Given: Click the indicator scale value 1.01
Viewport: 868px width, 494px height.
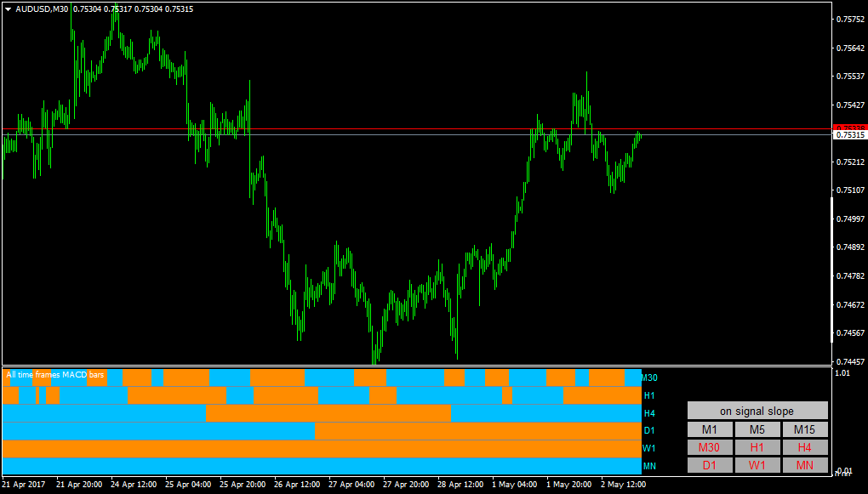Looking at the screenshot, I should click(x=842, y=373).
